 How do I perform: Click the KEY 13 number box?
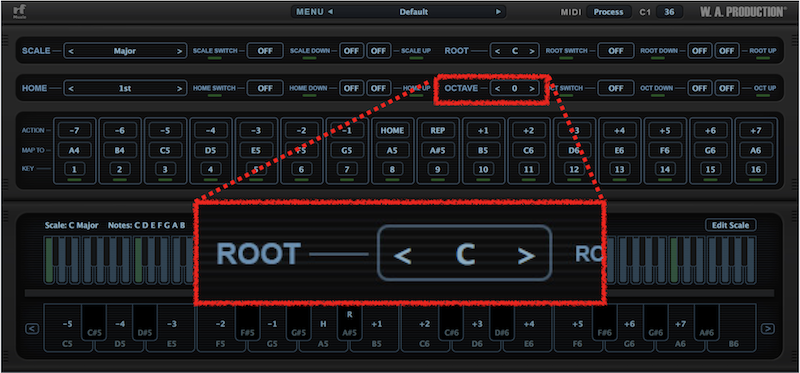point(619,169)
